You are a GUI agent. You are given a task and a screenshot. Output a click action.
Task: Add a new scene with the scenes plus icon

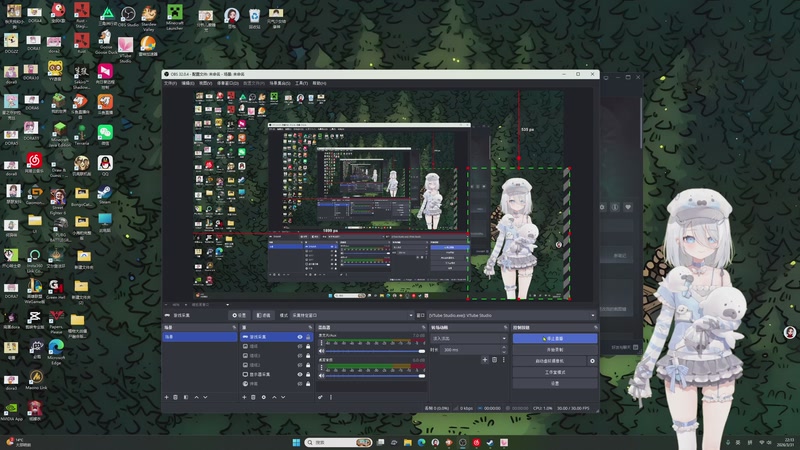click(x=166, y=397)
